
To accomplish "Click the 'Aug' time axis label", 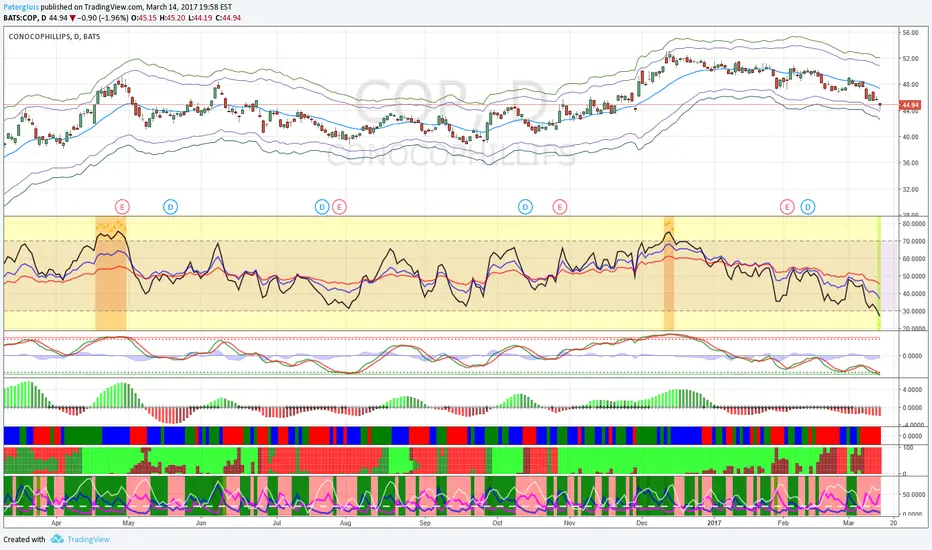I will point(345,523).
